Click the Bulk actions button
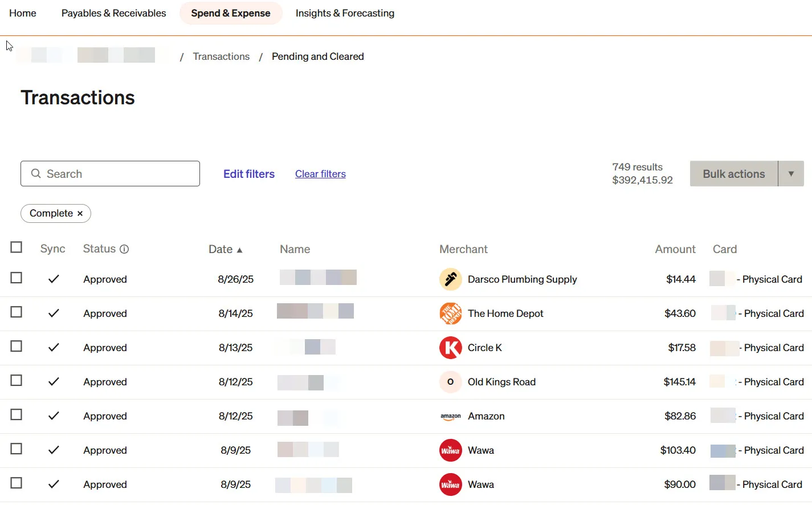This screenshot has width=812, height=505. point(733,174)
